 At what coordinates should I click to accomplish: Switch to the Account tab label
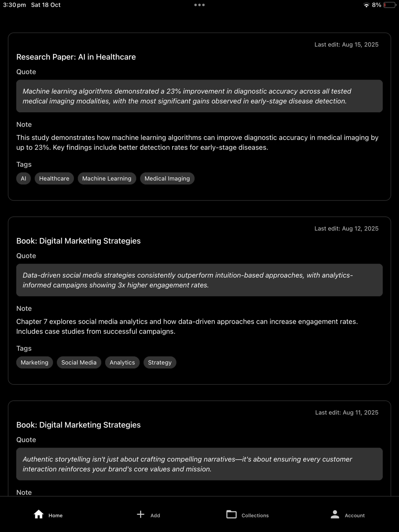point(355,515)
